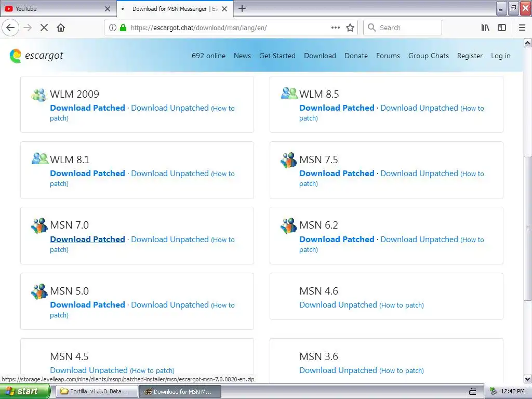Click the browser Search box
This screenshot has width=532, height=399.
(403, 28)
